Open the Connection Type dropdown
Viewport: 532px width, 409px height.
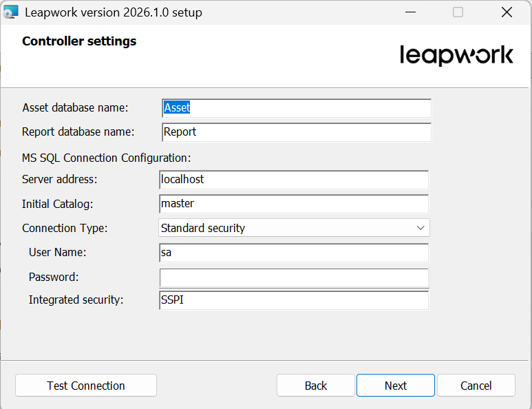[294, 228]
